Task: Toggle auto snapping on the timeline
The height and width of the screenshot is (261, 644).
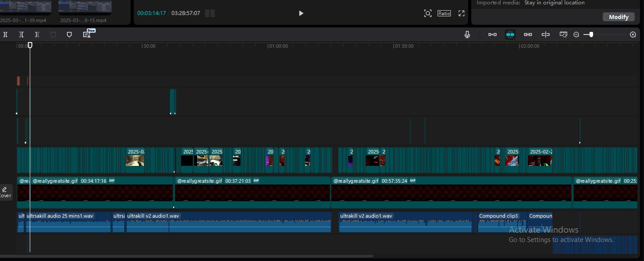Action: (510, 35)
